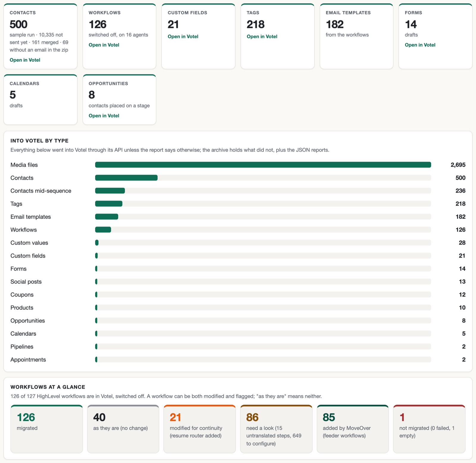Click the Appointments row label
476x463 pixels.
[x=28, y=360]
